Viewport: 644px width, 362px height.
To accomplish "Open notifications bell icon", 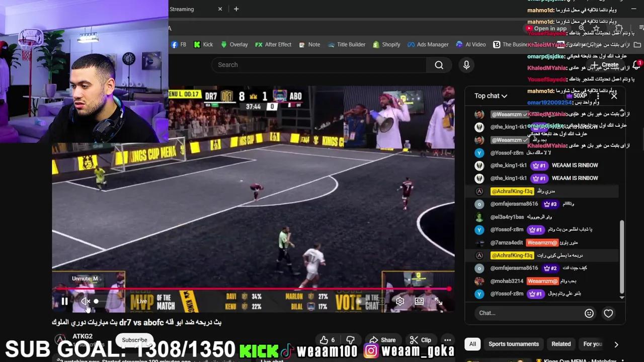I will (x=637, y=65).
